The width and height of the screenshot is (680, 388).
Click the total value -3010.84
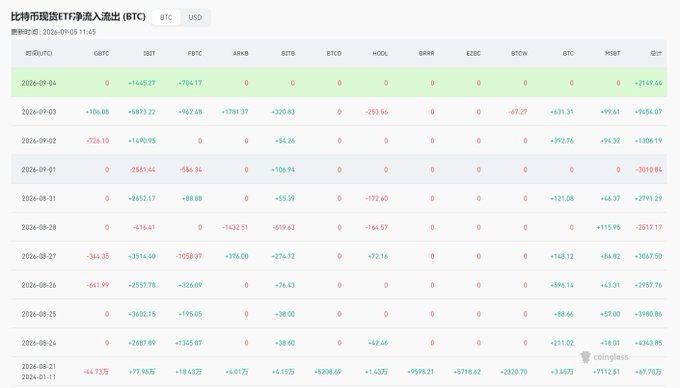pos(649,170)
